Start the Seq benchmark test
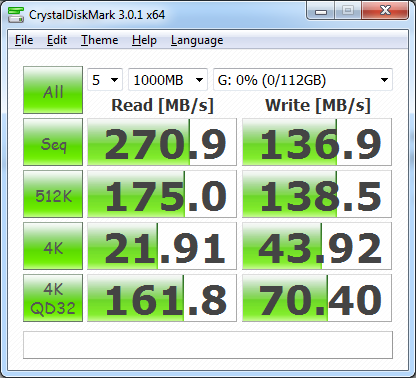Screen dimensions: 416x378 (53, 142)
